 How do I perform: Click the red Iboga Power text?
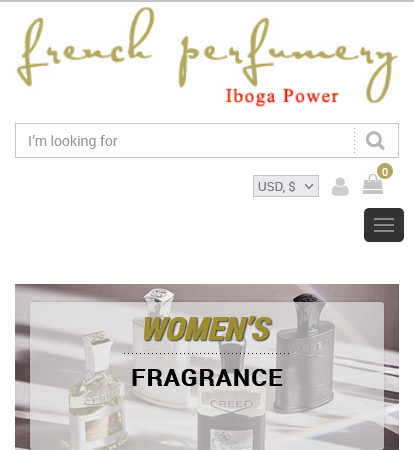coord(282,96)
